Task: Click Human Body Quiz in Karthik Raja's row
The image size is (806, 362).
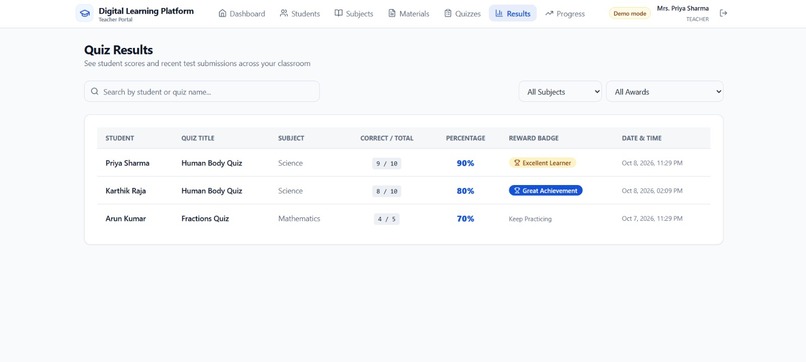Action: 212,191
